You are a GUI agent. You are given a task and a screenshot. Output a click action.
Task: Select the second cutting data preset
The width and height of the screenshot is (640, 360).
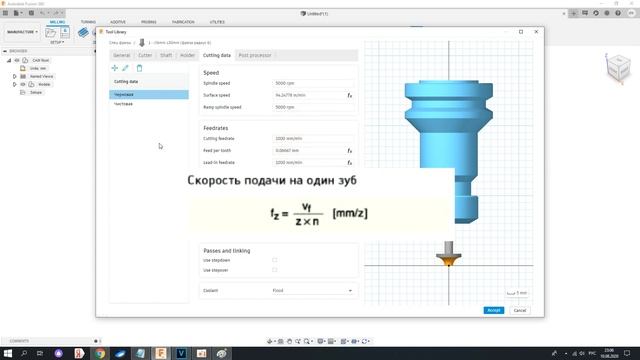point(149,104)
